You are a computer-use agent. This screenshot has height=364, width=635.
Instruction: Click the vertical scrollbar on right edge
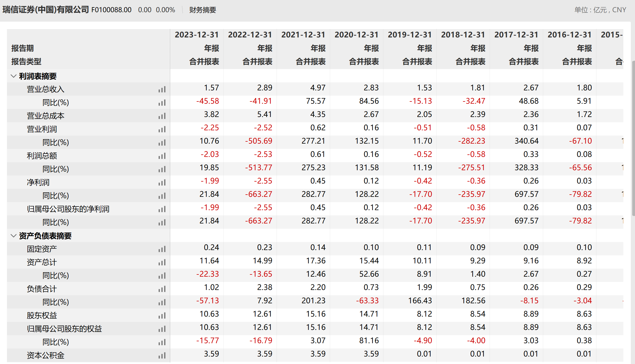(x=633, y=139)
